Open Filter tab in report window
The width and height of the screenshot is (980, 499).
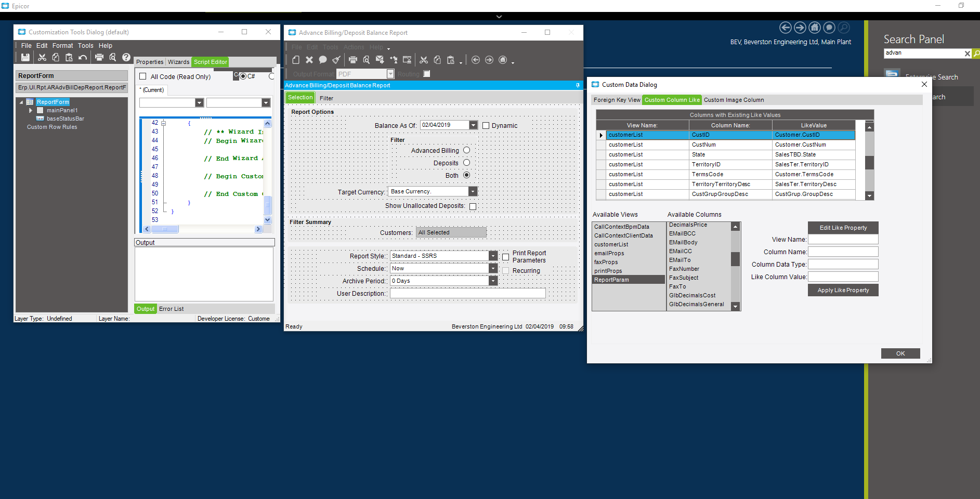pos(326,98)
